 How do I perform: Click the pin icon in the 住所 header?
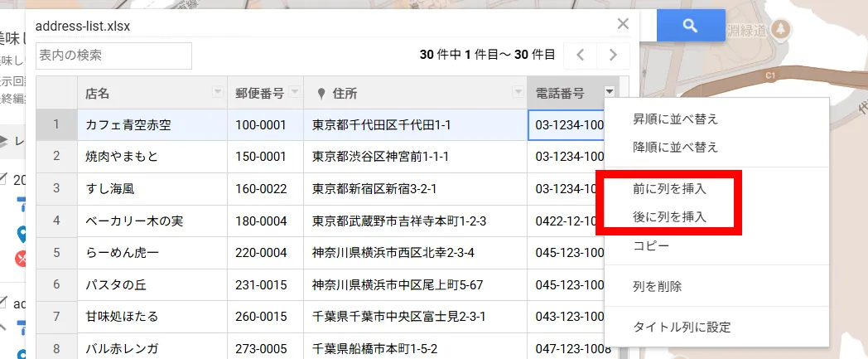pos(321,93)
